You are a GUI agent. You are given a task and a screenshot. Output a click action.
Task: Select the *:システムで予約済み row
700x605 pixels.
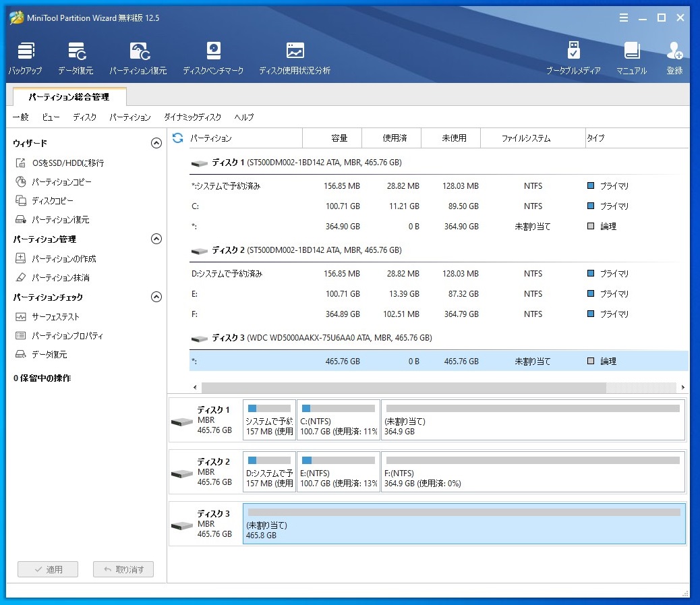click(x=438, y=185)
